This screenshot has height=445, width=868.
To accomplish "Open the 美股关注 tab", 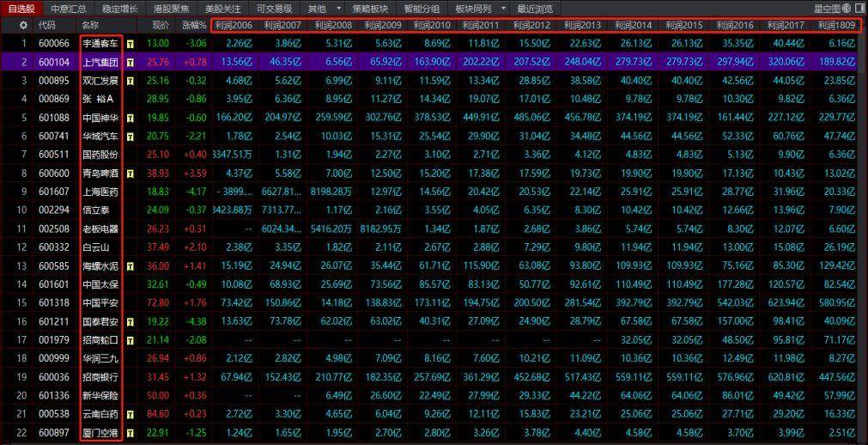I will 222,9.
